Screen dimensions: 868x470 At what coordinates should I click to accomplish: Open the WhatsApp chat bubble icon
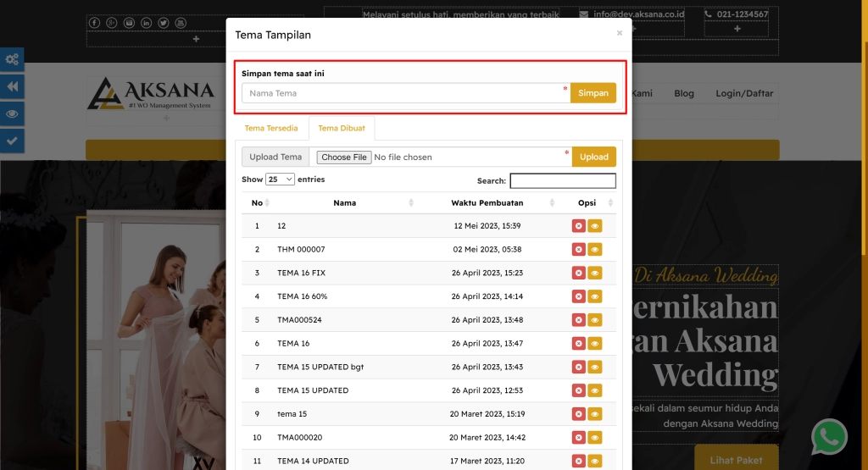tap(828, 437)
